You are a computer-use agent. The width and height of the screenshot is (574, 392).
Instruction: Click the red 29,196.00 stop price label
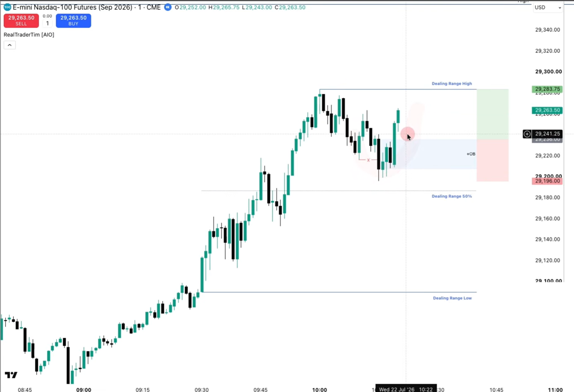coord(547,181)
